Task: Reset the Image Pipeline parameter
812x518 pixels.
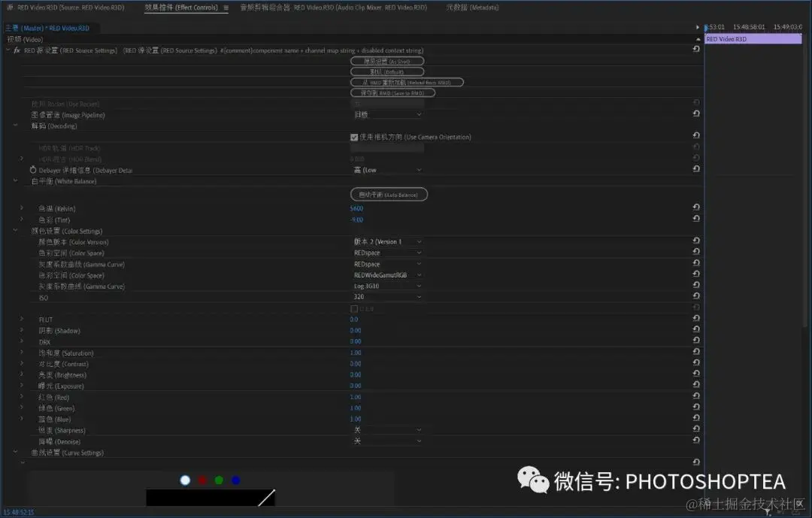Action: point(696,114)
